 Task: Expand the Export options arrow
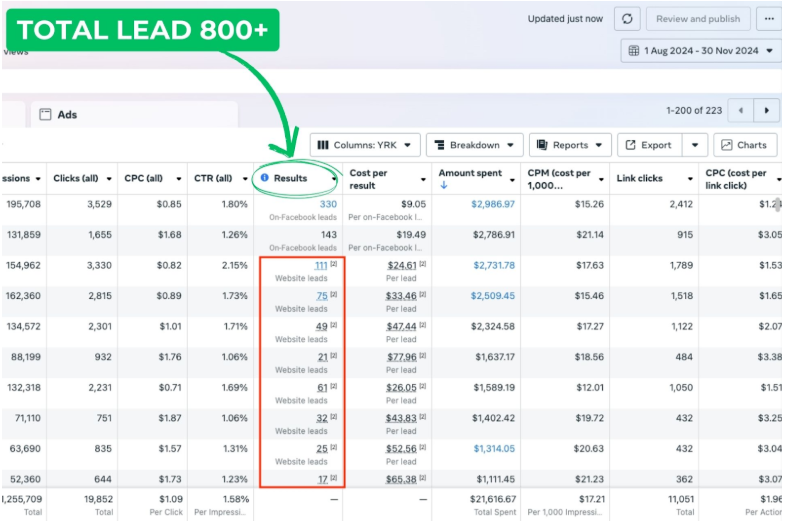click(696, 145)
